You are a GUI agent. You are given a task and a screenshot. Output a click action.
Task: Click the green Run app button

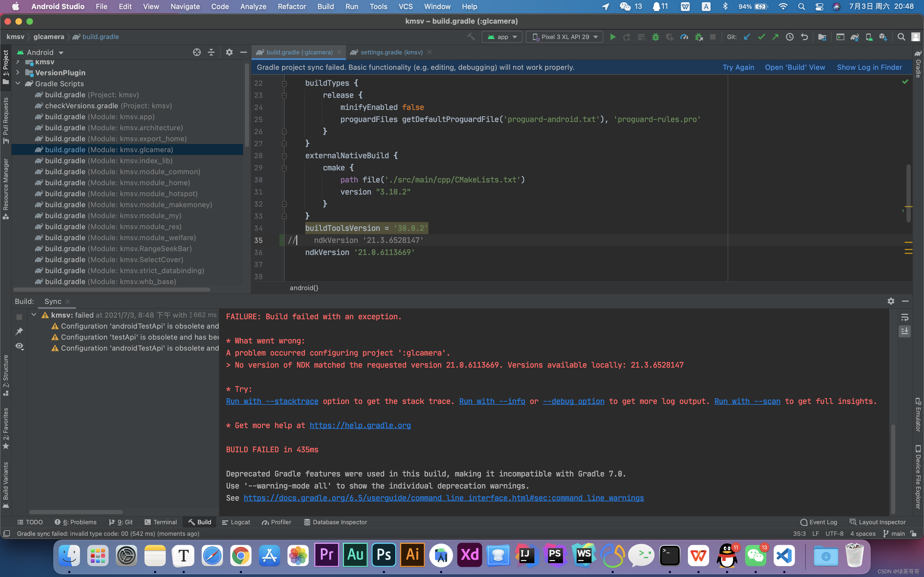[612, 37]
